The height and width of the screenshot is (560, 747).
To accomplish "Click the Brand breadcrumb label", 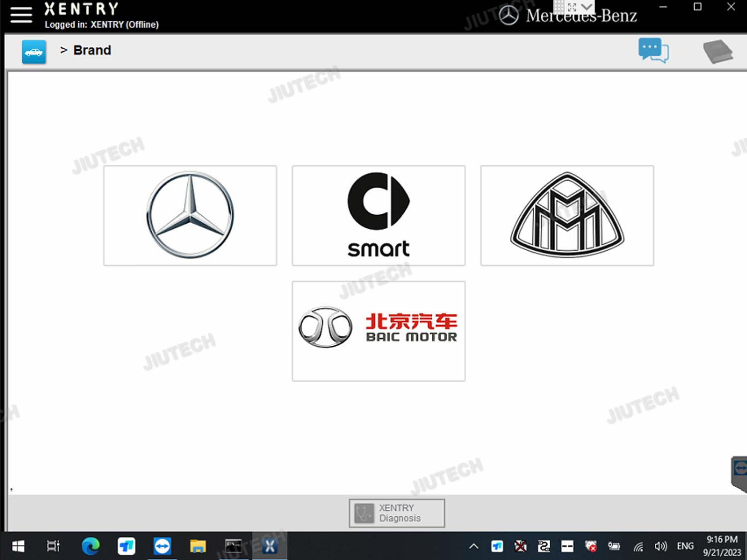I will point(92,50).
